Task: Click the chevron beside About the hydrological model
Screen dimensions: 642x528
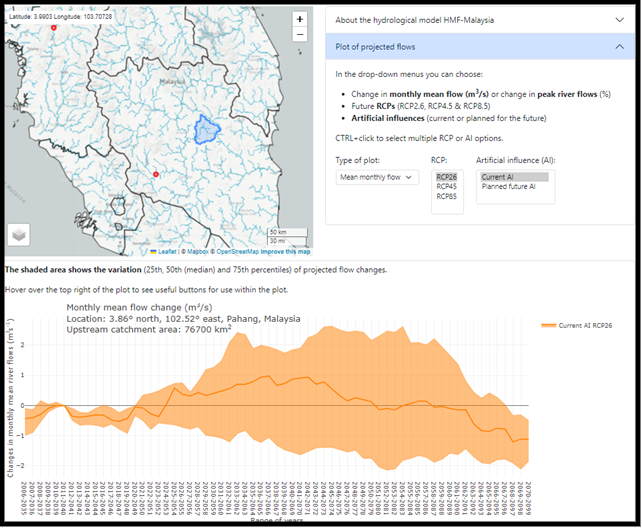Action: (619, 20)
